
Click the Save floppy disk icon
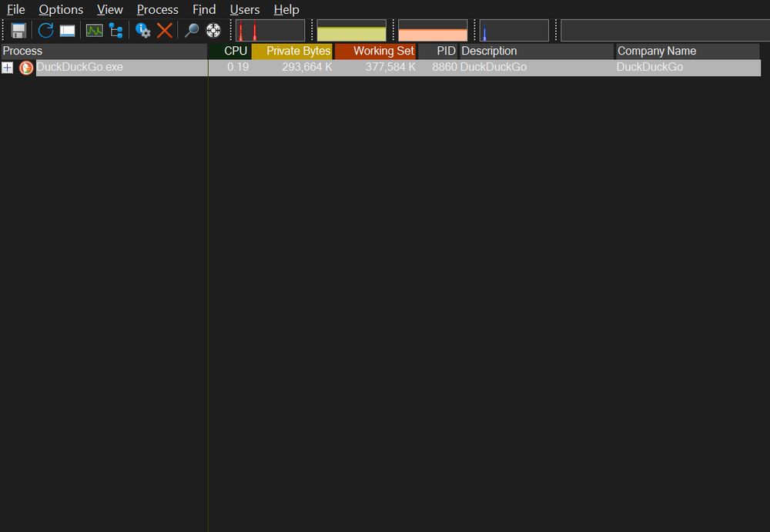(18, 31)
